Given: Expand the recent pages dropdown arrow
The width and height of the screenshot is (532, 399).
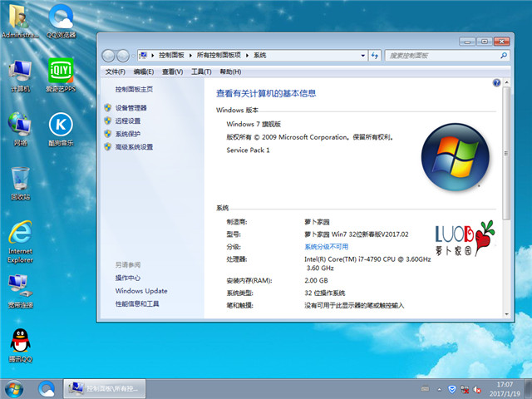Looking at the screenshot, I should coord(133,56).
